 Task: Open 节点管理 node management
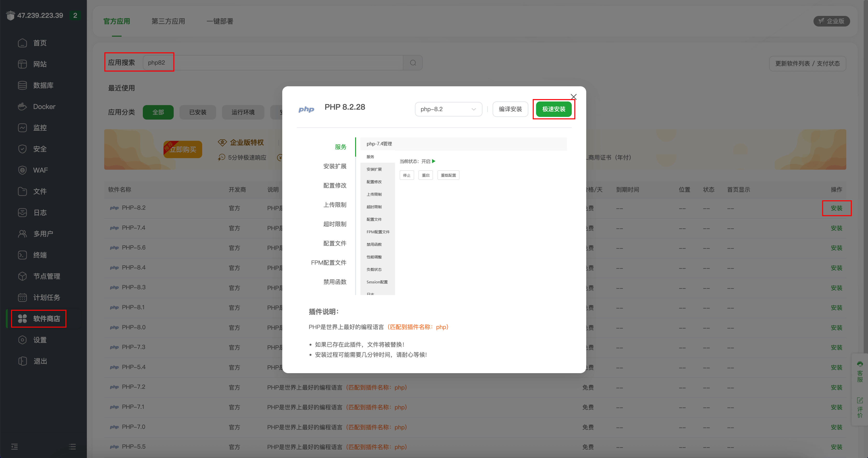pos(47,276)
